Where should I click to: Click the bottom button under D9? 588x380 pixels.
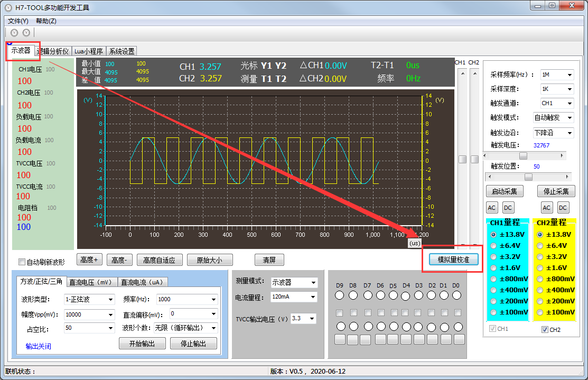[x=340, y=339]
